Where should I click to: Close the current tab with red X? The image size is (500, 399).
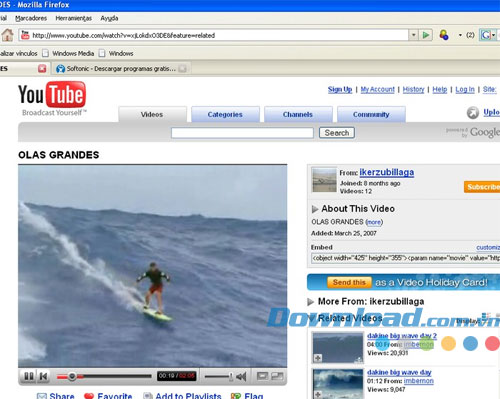[x=42, y=69]
